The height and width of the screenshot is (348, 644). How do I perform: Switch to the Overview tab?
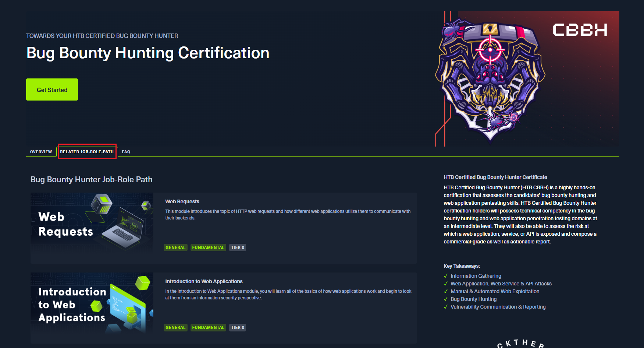click(41, 152)
